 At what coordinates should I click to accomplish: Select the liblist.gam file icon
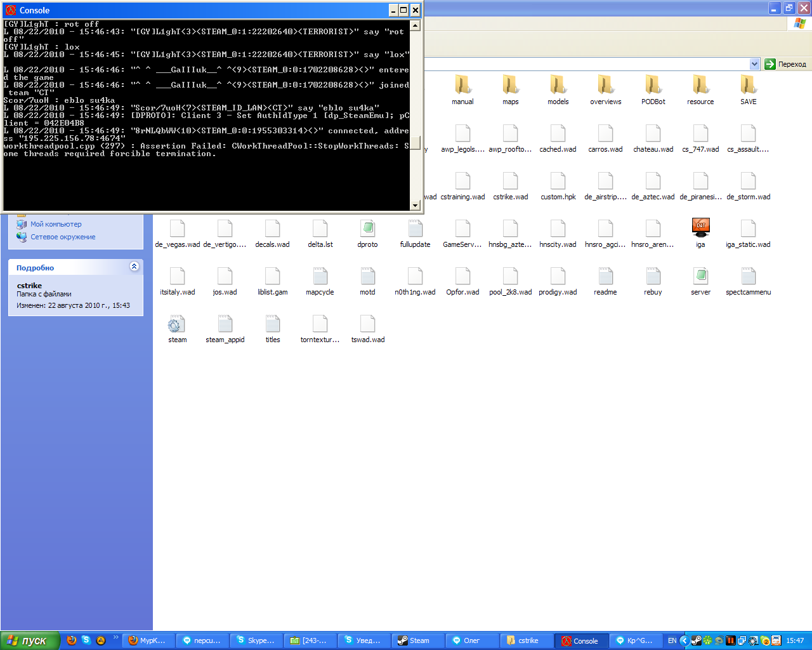272,275
